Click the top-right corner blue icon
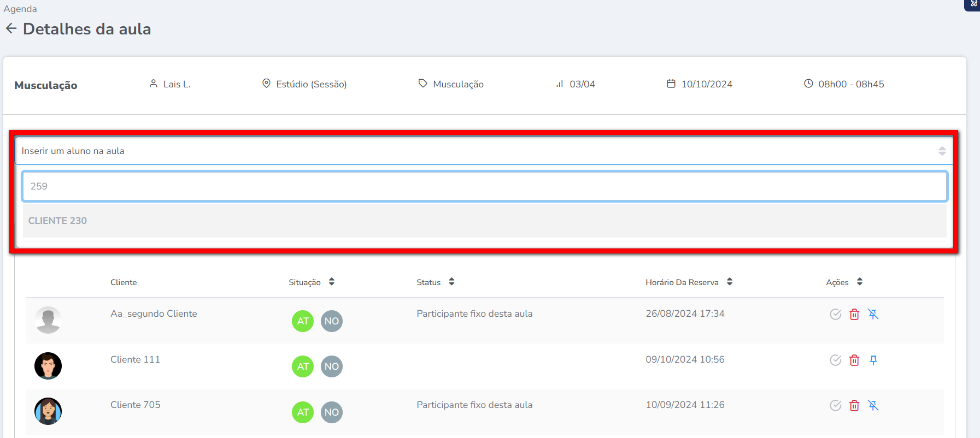This screenshot has height=438, width=980. coord(973,4)
